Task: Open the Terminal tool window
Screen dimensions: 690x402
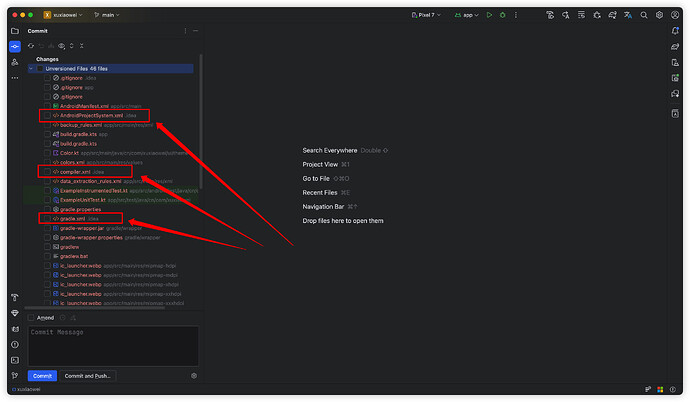Action: click(14, 360)
